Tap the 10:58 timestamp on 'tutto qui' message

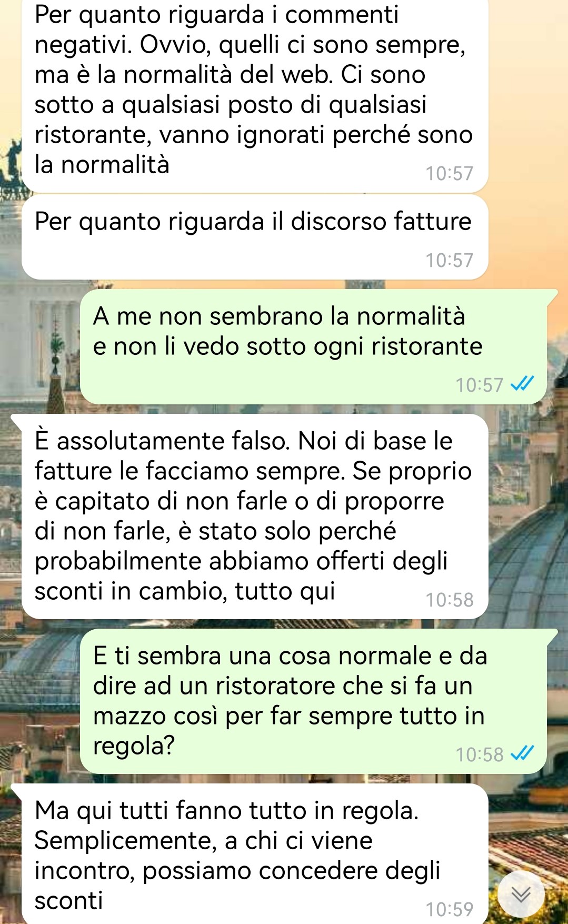[x=450, y=600]
